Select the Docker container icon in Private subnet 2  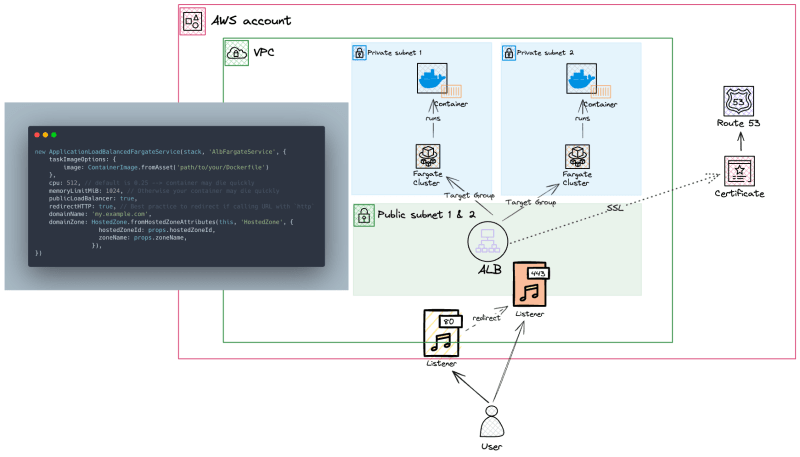click(582, 79)
